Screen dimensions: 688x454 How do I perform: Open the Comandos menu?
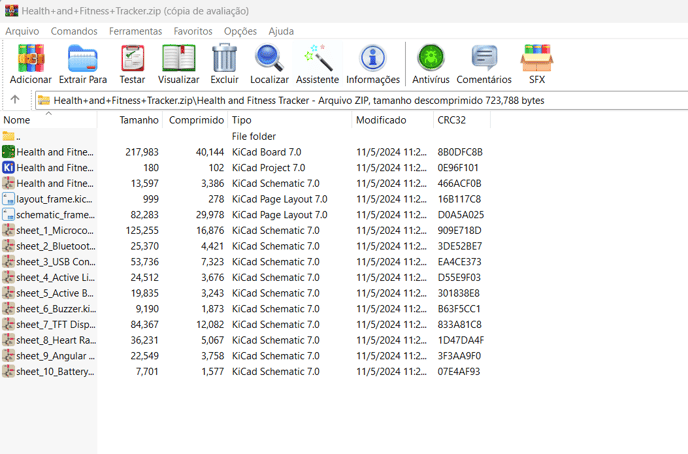tap(74, 31)
